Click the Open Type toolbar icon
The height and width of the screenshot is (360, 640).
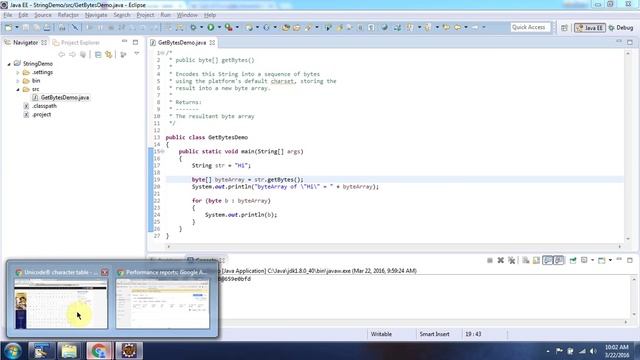point(286,27)
